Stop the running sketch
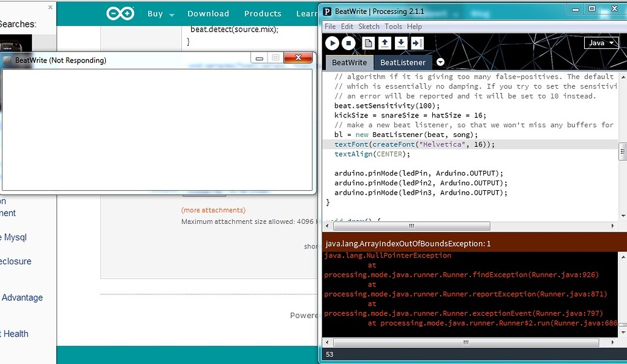The width and height of the screenshot is (627, 364). (347, 43)
